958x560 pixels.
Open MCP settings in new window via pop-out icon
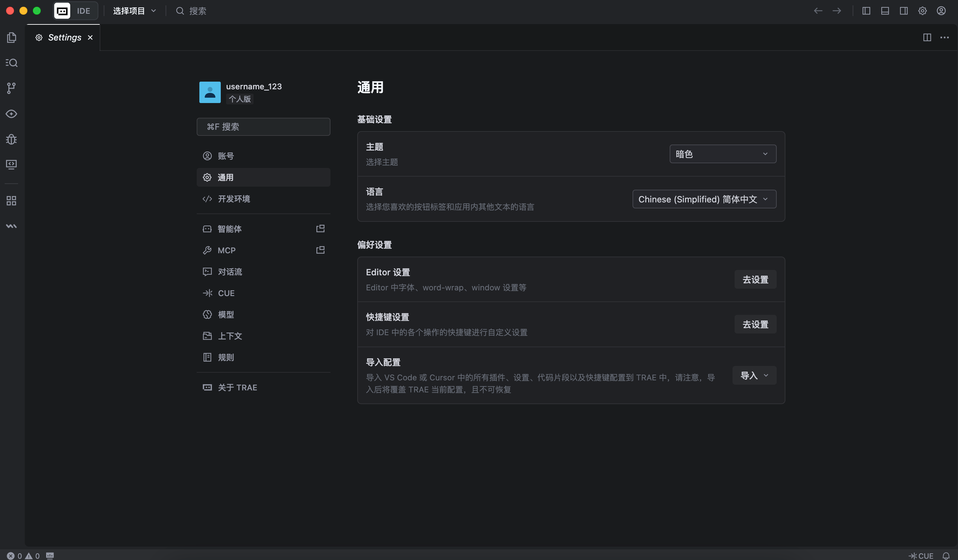click(x=320, y=250)
